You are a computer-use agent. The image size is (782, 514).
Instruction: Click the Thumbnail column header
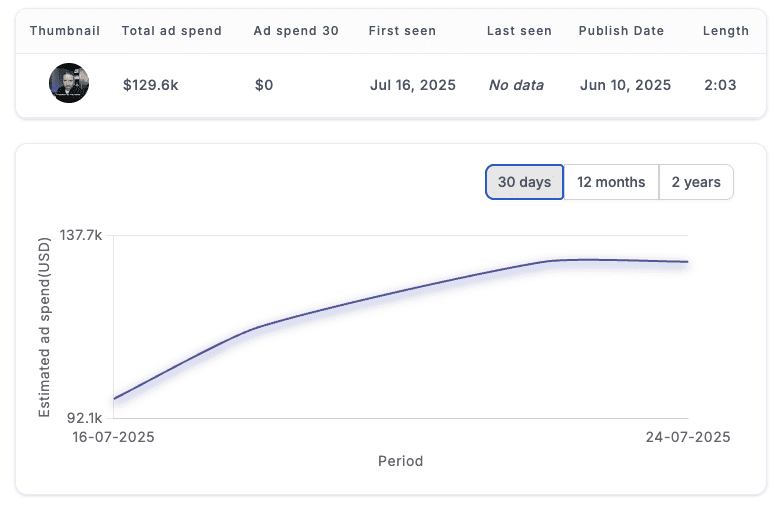coord(66,31)
